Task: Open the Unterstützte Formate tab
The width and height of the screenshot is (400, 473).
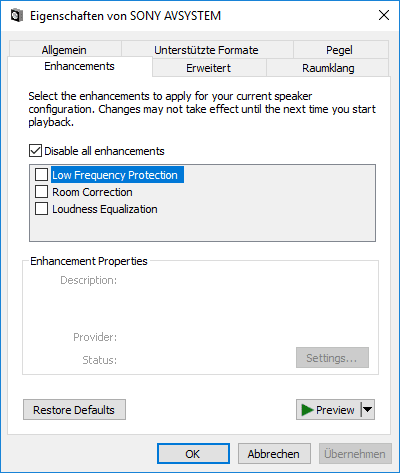Action: click(207, 49)
